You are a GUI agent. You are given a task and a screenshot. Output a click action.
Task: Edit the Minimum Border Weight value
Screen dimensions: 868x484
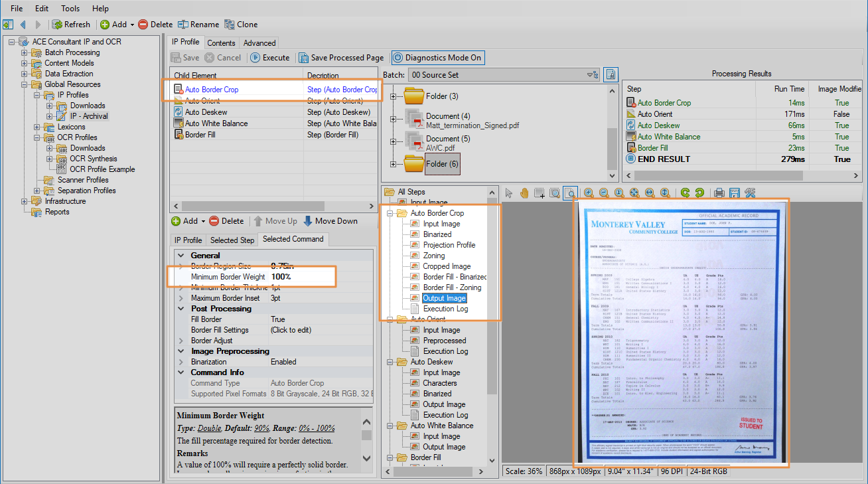(x=320, y=277)
